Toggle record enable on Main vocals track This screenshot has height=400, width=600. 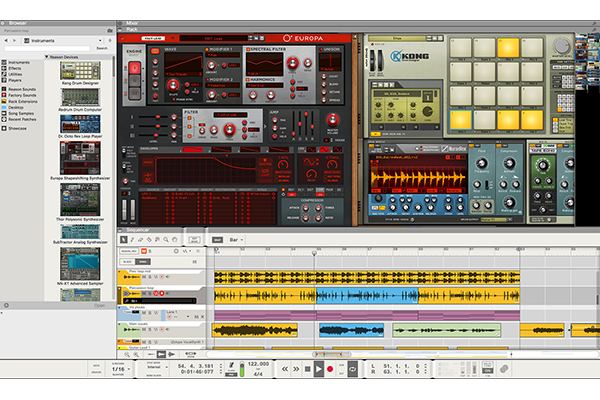[x=162, y=329]
